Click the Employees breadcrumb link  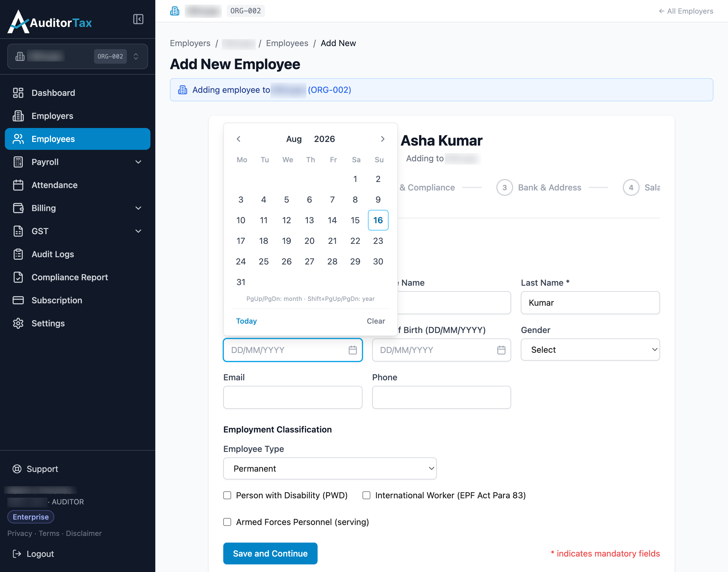tap(287, 43)
